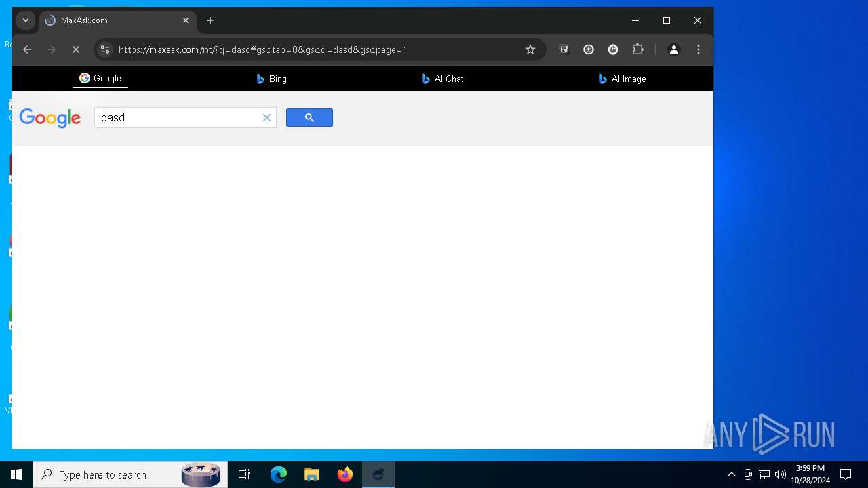868x488 pixels.
Task: Open the Chrome profile menu
Action: tap(674, 49)
